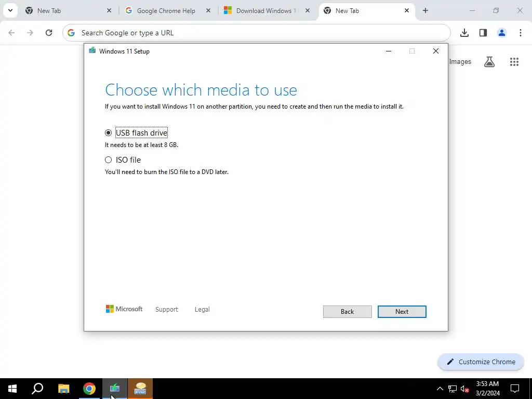The height and width of the screenshot is (399, 532).
Task: Open the Google apps grid icon
Action: coord(514,62)
